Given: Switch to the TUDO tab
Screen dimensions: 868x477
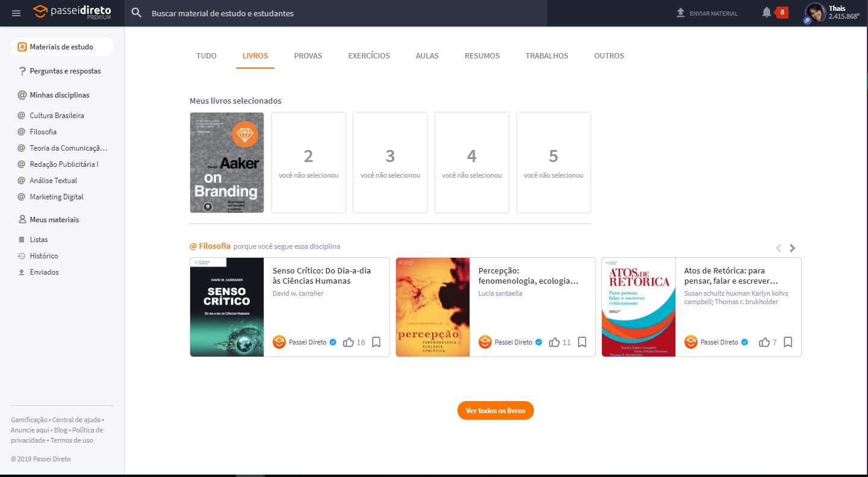Looking at the screenshot, I should [x=206, y=56].
